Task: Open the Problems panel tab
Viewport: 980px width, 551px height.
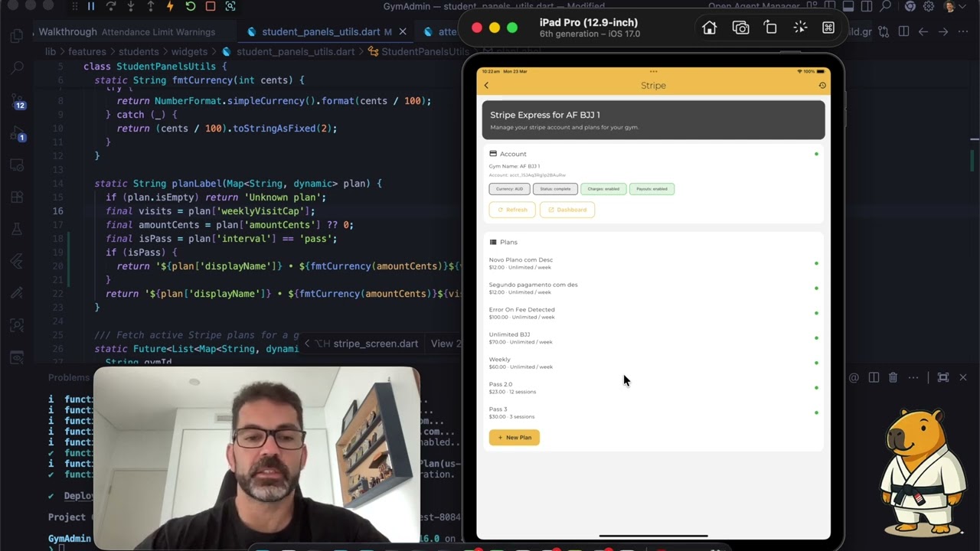Action: coord(69,377)
